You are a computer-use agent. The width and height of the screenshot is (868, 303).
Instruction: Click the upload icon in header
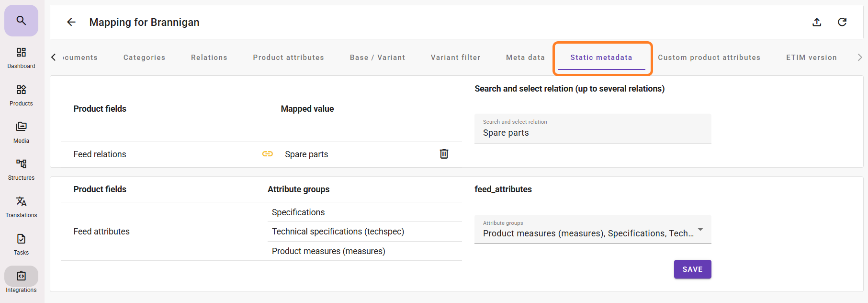pyautogui.click(x=817, y=22)
